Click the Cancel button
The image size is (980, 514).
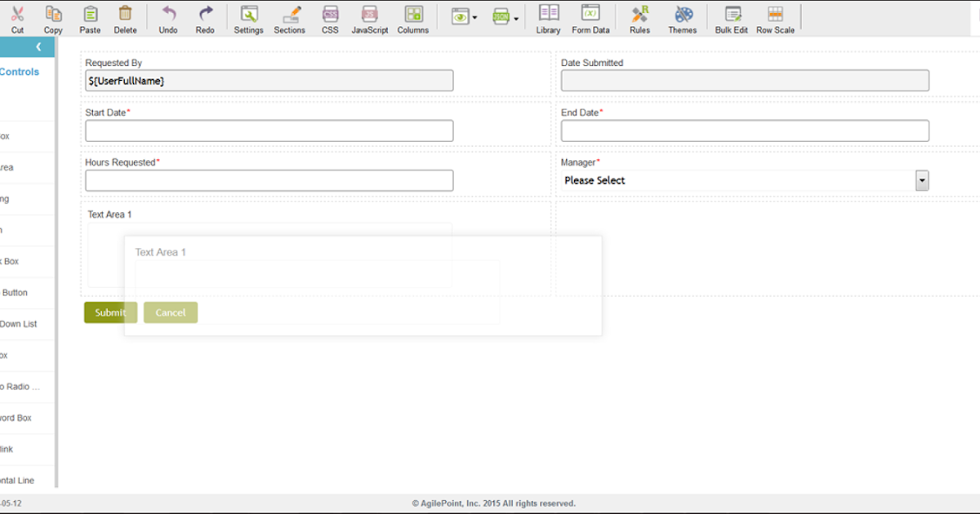pos(171,312)
